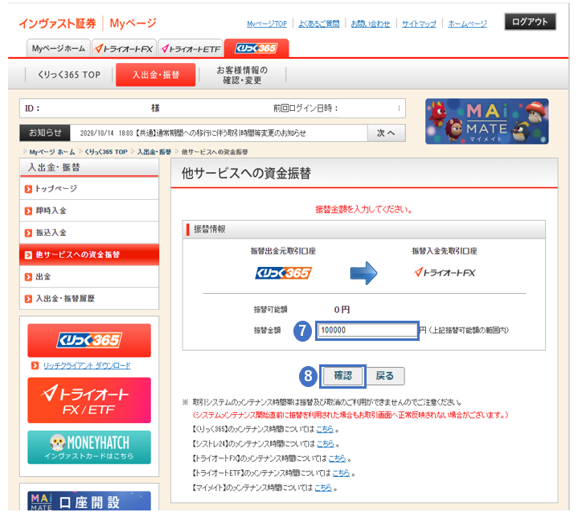Open the お問い合わせ link
581x515 pixels.
(370, 24)
